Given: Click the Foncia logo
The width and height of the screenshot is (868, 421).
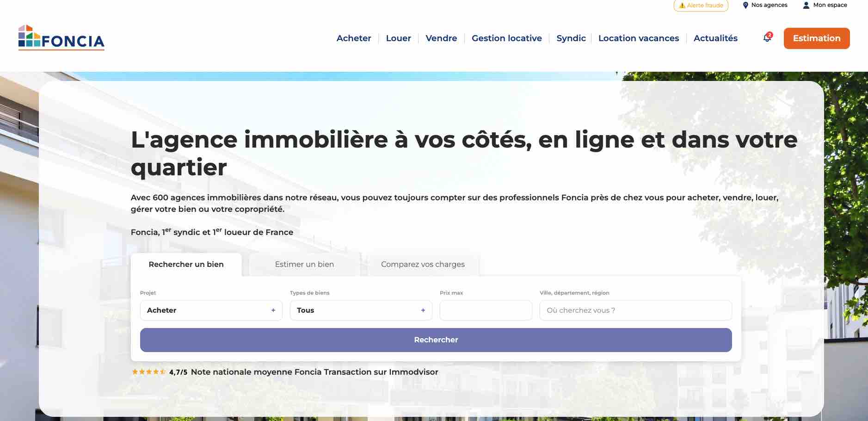Looking at the screenshot, I should point(62,37).
